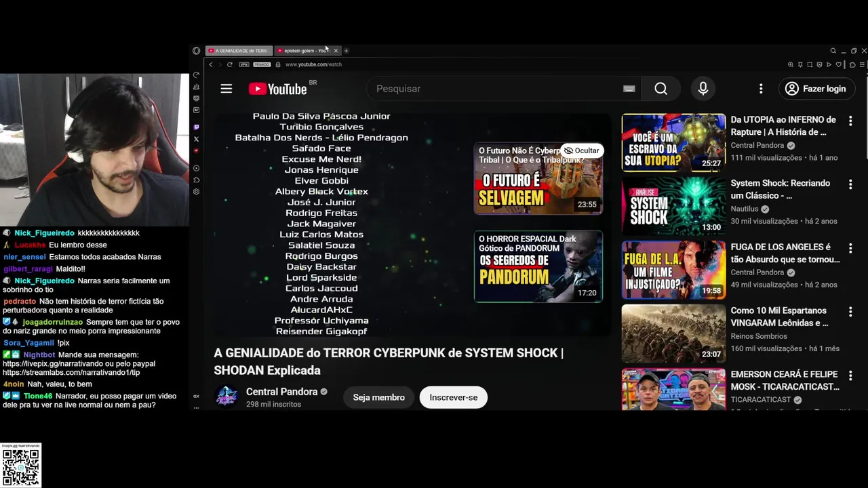
Task: Start voice search with microphone icon
Action: tap(703, 89)
